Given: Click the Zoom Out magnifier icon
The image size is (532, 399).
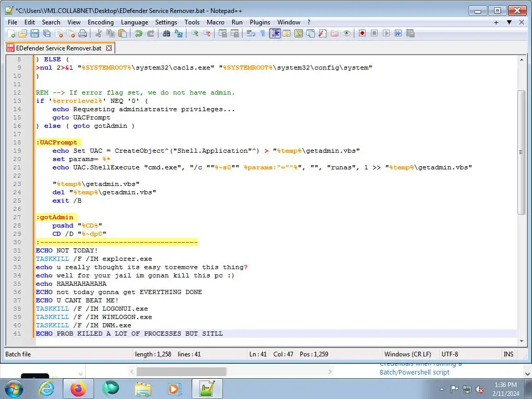Looking at the screenshot, I should pos(207,33).
